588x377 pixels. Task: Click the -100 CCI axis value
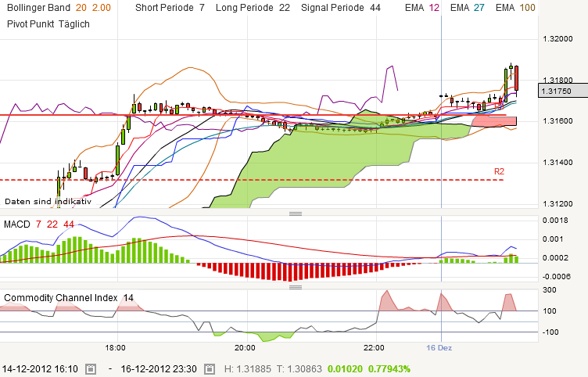click(x=549, y=332)
